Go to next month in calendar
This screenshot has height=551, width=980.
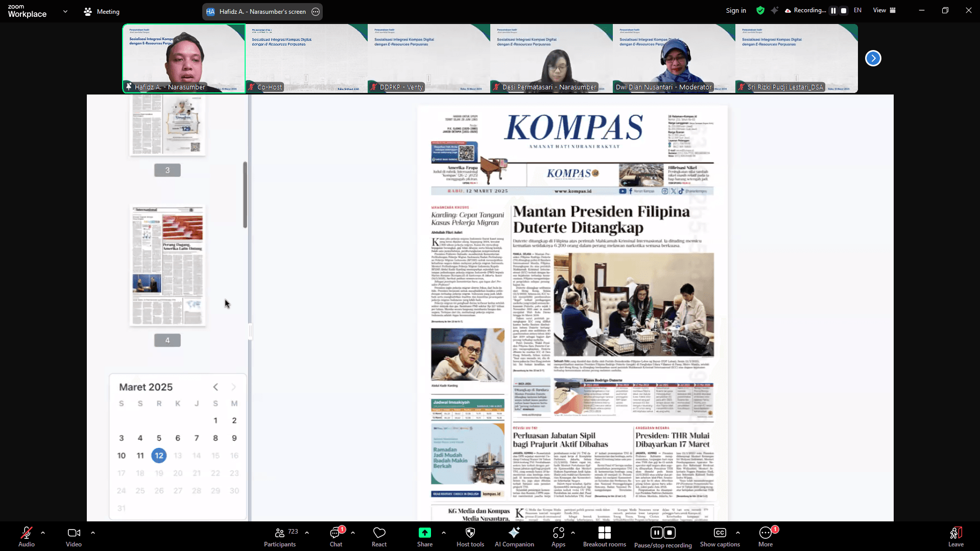coord(234,387)
